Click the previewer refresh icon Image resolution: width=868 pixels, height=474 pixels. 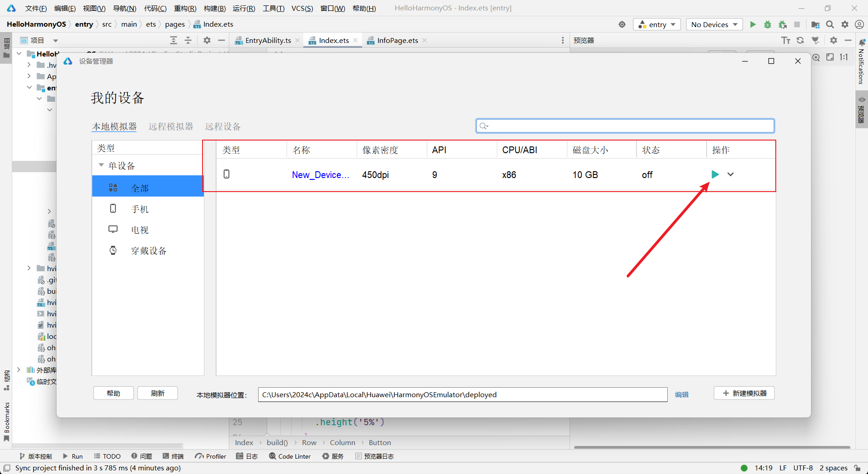pyautogui.click(x=800, y=40)
